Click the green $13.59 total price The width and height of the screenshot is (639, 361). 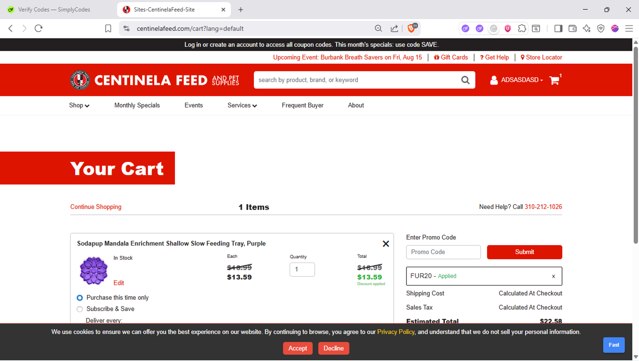(x=370, y=277)
